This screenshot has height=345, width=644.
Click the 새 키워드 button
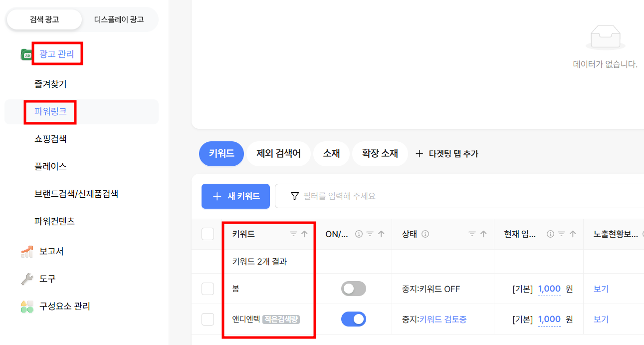(235, 196)
